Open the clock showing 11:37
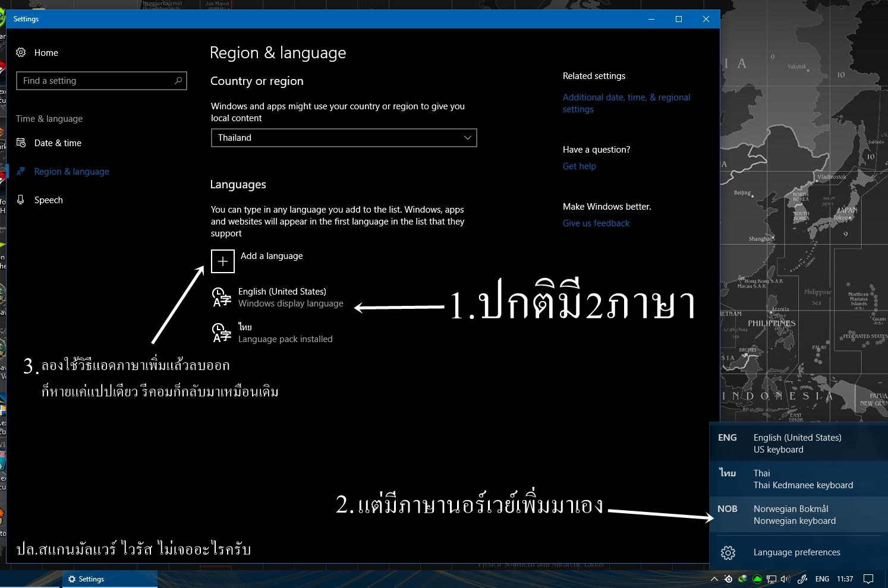The height and width of the screenshot is (588, 888). click(845, 579)
